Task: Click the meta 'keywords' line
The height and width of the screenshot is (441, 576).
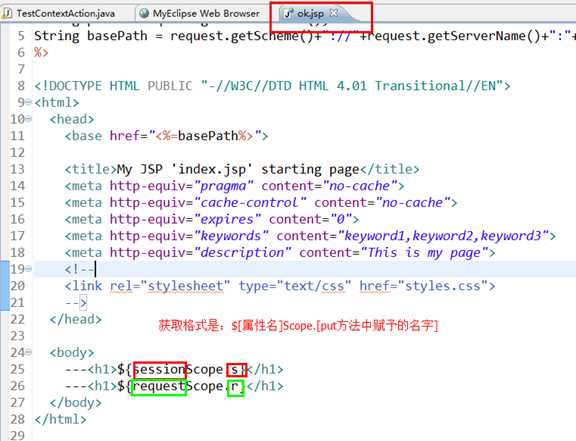Action: tap(310, 236)
